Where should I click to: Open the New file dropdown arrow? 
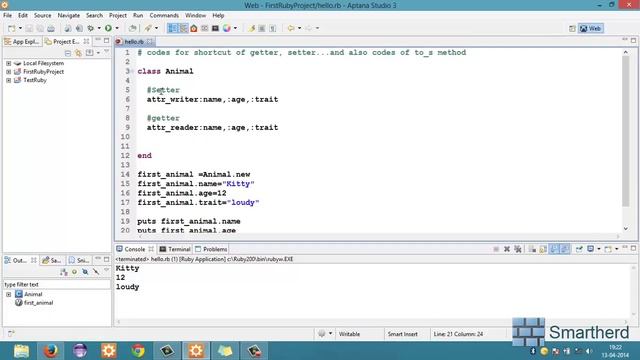[20, 28]
